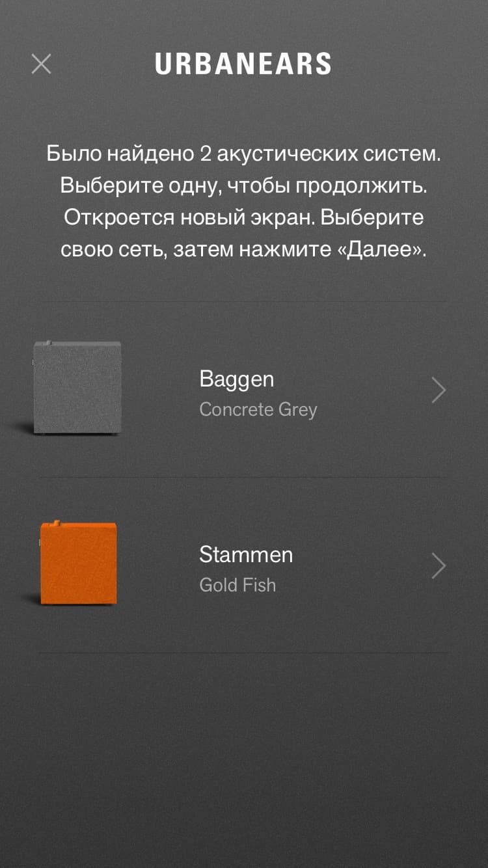Tap the Gold Fish color label
Image resolution: width=488 pixels, height=868 pixels.
click(x=237, y=585)
